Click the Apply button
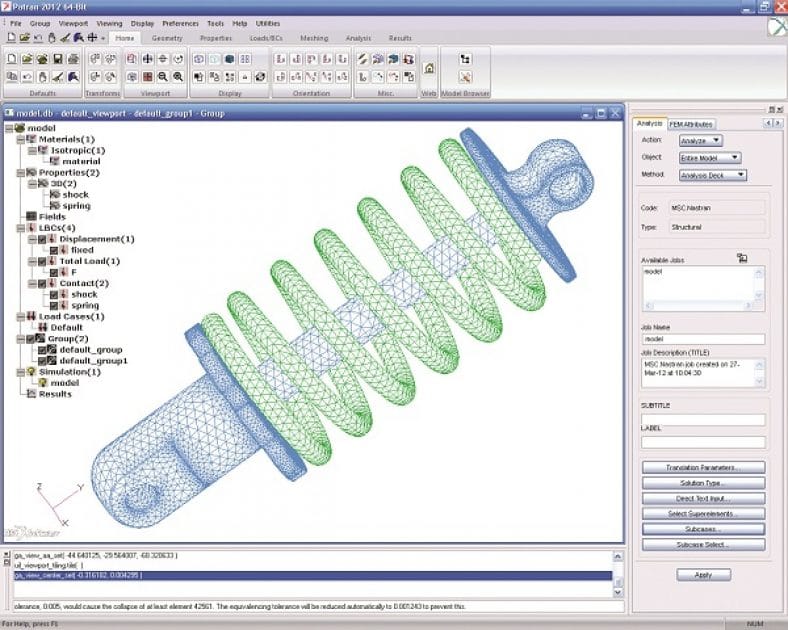 pos(704,575)
